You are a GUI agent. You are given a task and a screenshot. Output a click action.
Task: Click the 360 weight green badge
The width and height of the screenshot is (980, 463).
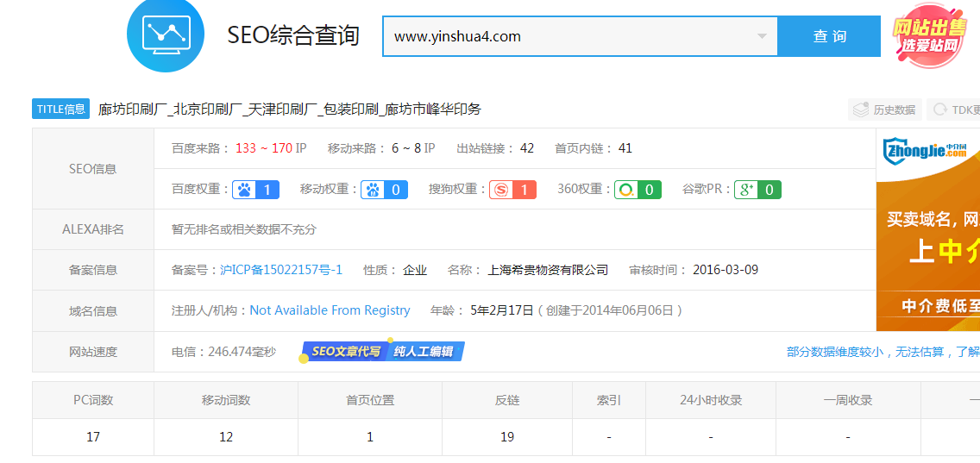coord(638,190)
